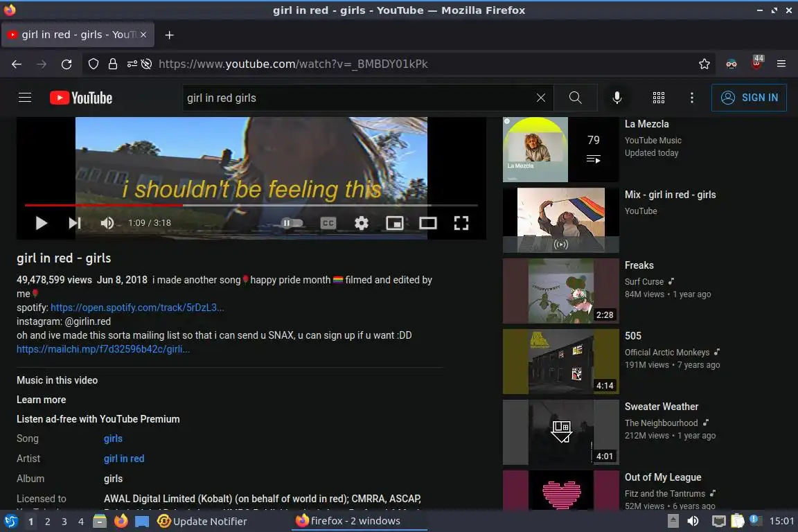
Task: Open YouTube settings three-dot menu
Action: pos(691,98)
